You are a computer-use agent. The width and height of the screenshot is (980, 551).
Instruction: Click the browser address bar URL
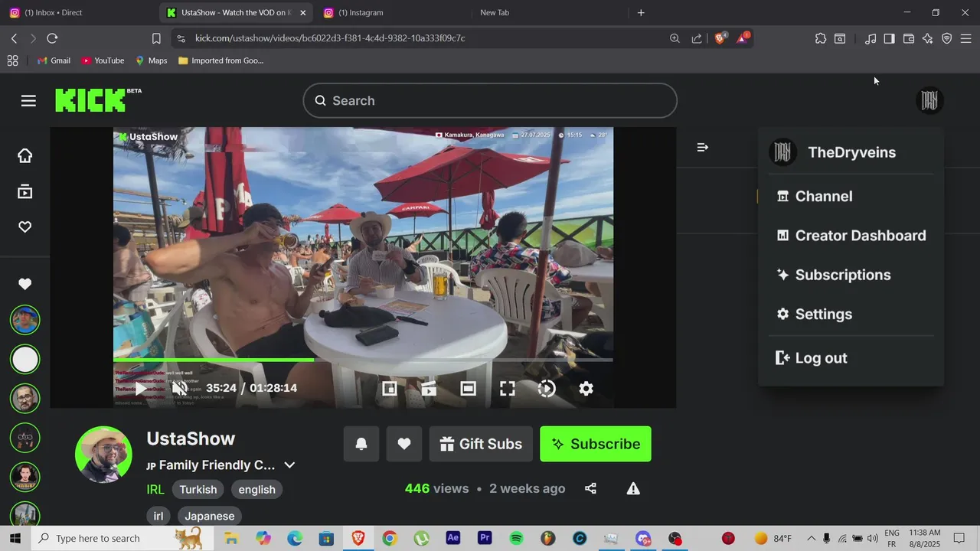tap(330, 38)
